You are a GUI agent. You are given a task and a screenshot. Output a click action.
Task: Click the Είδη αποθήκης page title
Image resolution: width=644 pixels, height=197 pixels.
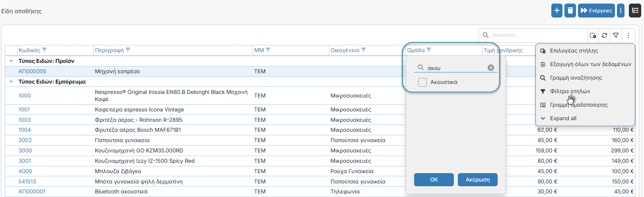click(21, 11)
